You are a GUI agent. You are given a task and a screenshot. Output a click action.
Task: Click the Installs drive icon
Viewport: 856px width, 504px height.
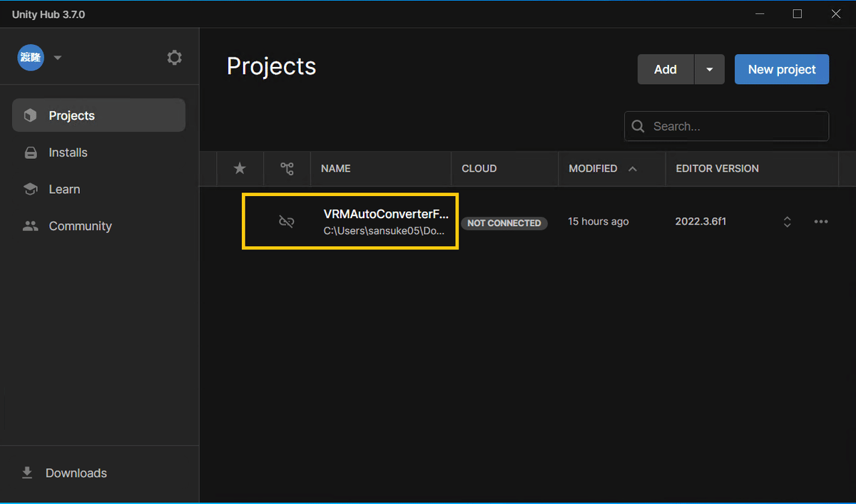pos(31,153)
